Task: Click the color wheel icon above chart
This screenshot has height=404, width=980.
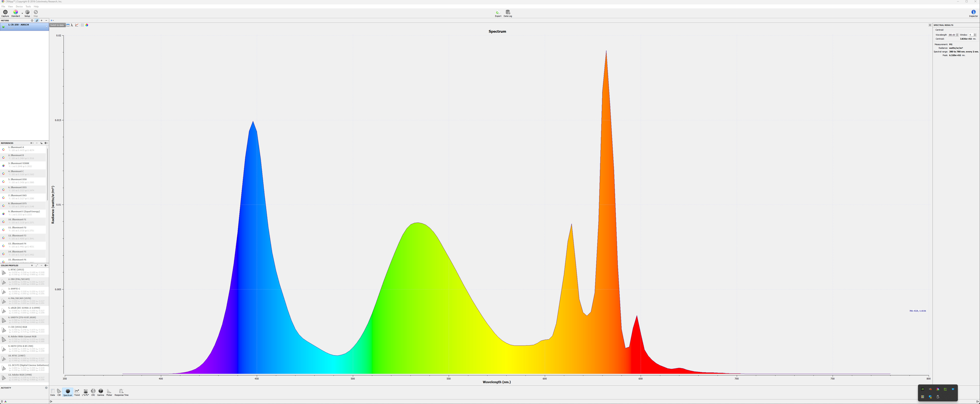Action: [x=87, y=25]
